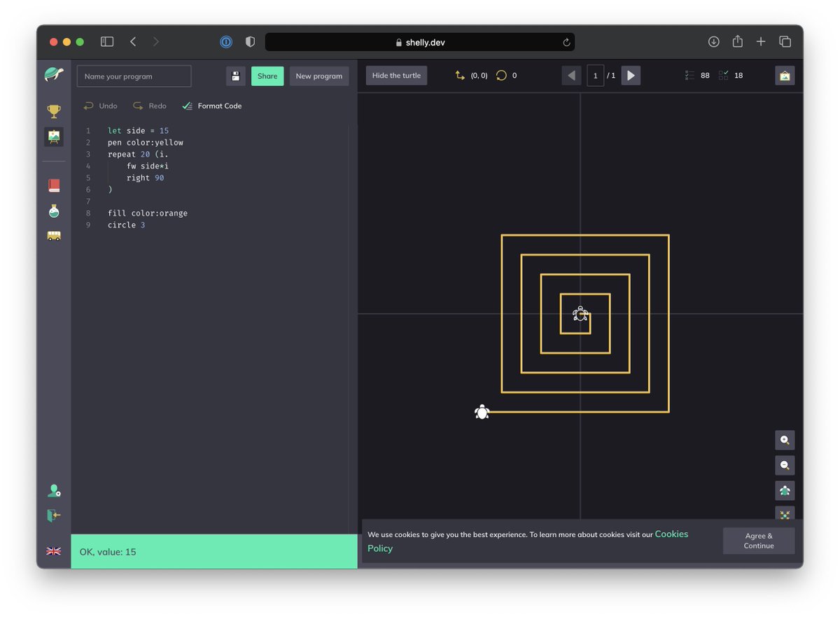Open the yellow school bus icon
840x617 pixels.
pyautogui.click(x=54, y=236)
